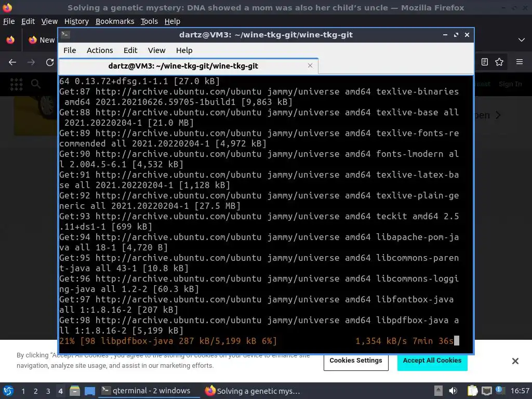Open the Actions menu in qterminal
The height and width of the screenshot is (399, 532).
pos(100,50)
